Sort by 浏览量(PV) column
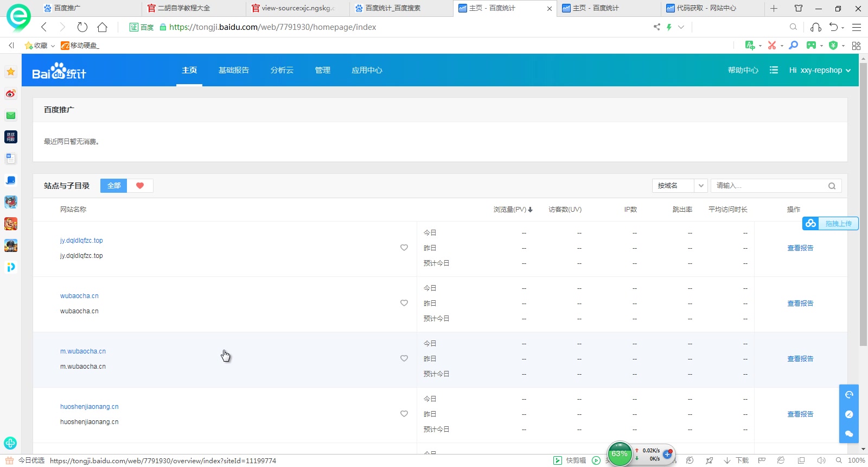 click(x=513, y=210)
